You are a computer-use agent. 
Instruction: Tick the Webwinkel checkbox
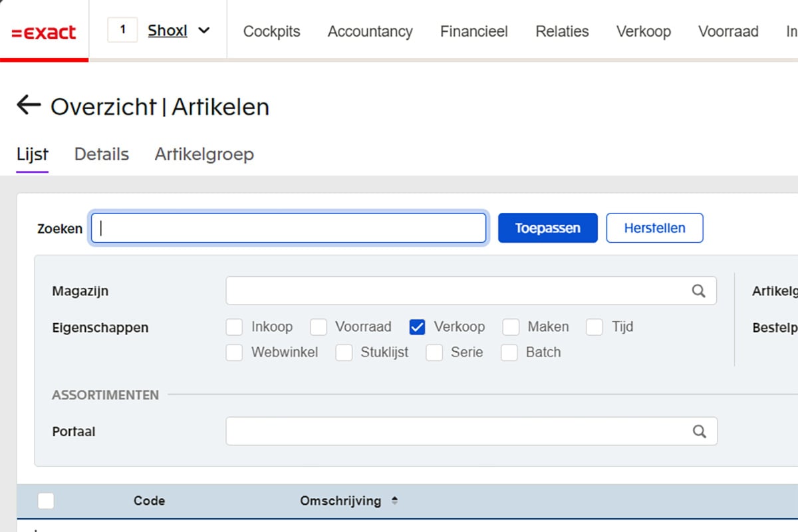pyautogui.click(x=234, y=352)
